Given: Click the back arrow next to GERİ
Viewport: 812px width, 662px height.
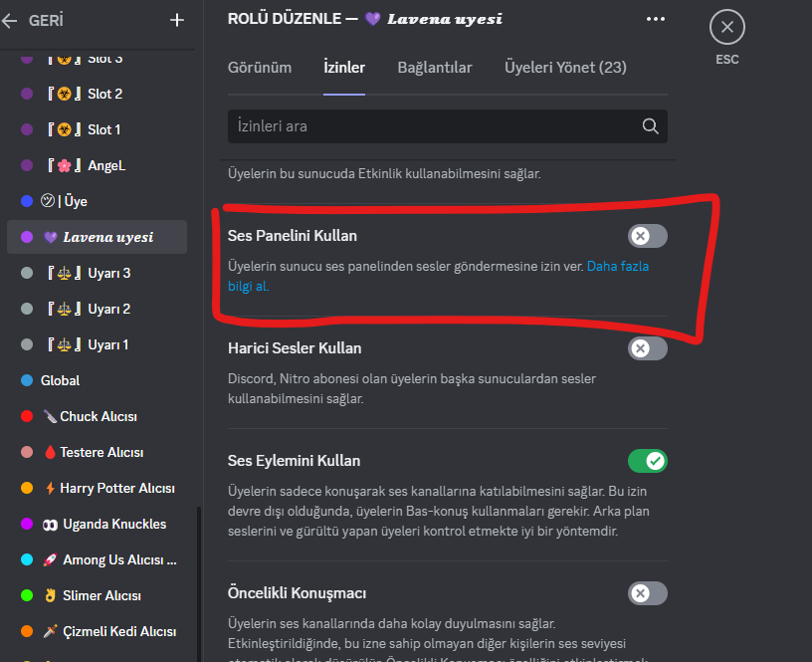Looking at the screenshot, I should coord(11,20).
